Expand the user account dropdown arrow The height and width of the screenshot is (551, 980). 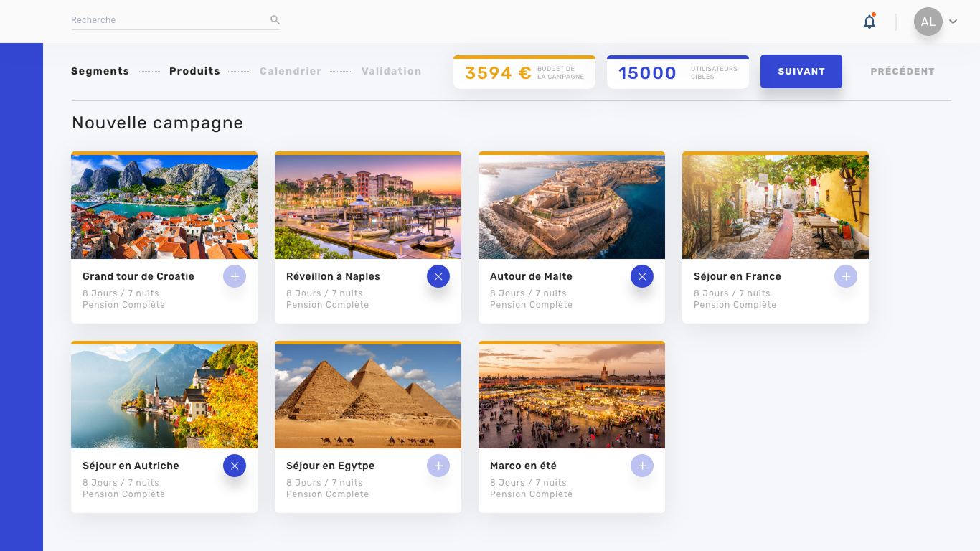[x=953, y=22]
